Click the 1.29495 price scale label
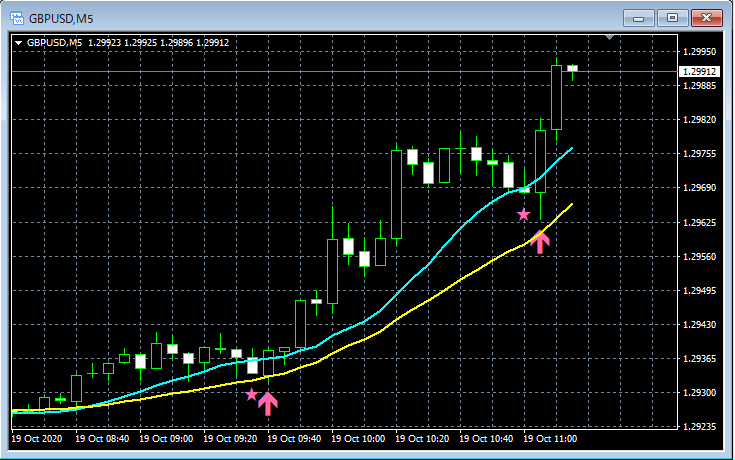This screenshot has height=460, width=735. point(700,291)
